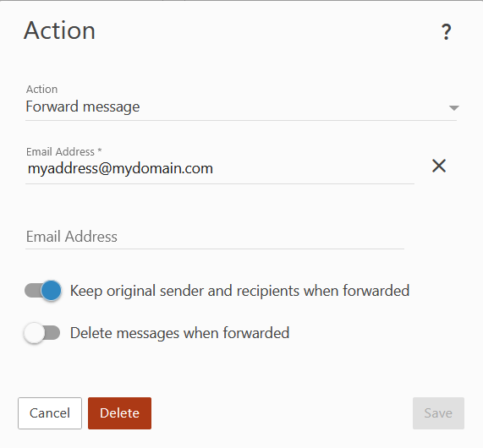
Task: Disable Keep original sender and recipients switch
Action: click(x=43, y=291)
